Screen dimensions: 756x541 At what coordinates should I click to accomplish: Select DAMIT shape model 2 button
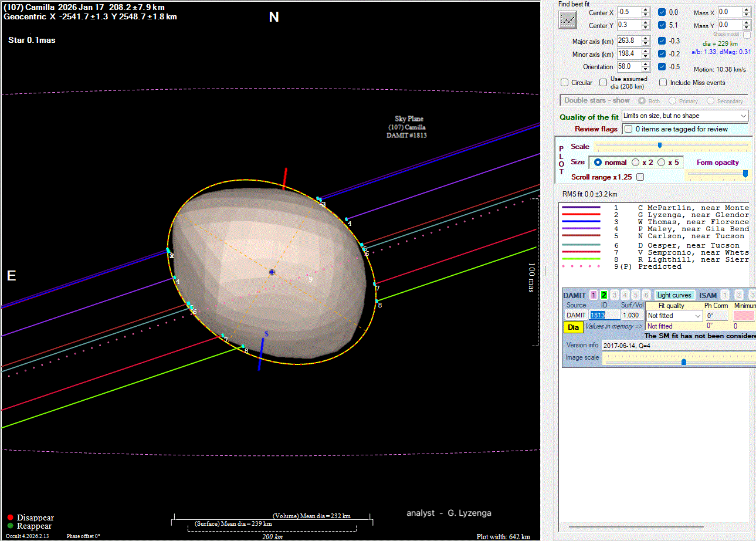(x=604, y=295)
